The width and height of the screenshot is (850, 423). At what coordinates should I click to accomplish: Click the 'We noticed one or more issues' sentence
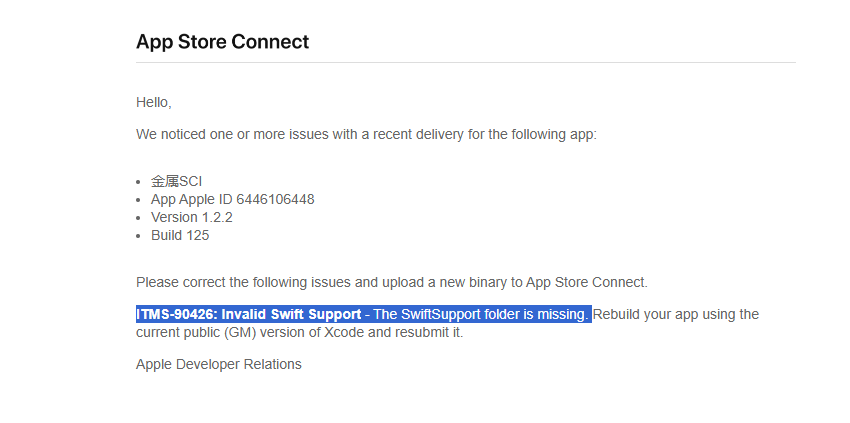tap(366, 134)
